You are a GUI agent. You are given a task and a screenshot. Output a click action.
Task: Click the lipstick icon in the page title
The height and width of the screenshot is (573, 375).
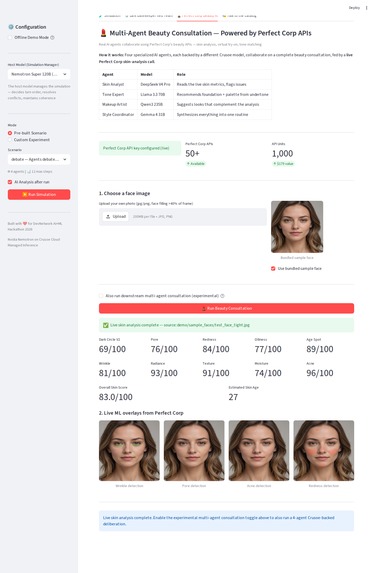click(x=103, y=33)
